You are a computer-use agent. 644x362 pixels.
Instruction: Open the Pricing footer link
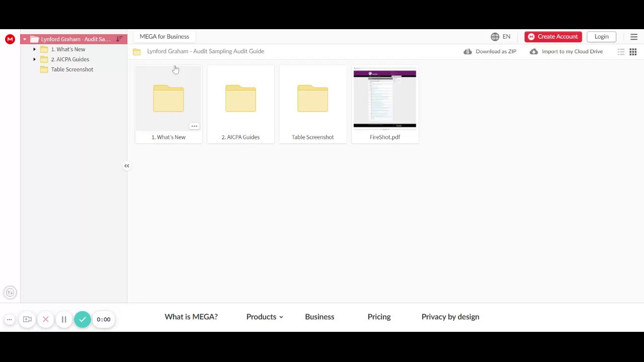point(379,317)
